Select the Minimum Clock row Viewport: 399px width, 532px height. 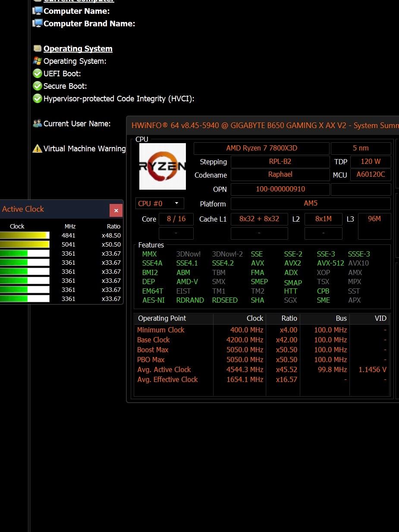pyautogui.click(x=262, y=330)
